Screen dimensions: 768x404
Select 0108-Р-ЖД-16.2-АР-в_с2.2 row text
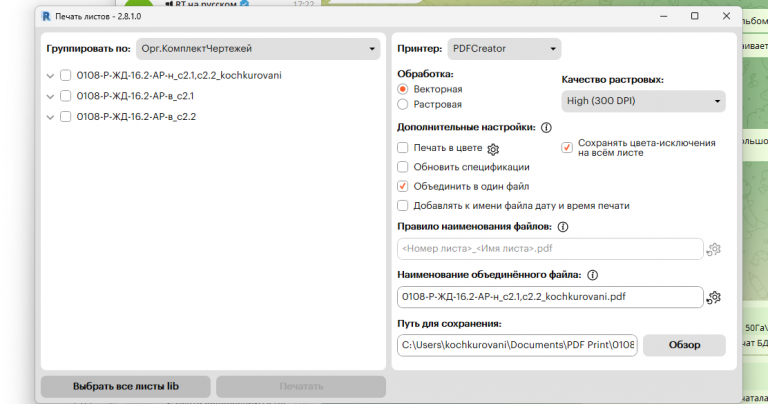pyautogui.click(x=136, y=117)
